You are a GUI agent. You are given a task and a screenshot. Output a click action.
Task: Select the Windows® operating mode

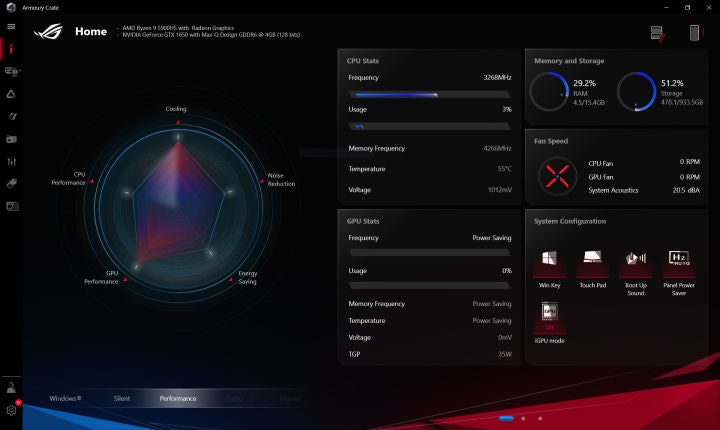tap(65, 398)
